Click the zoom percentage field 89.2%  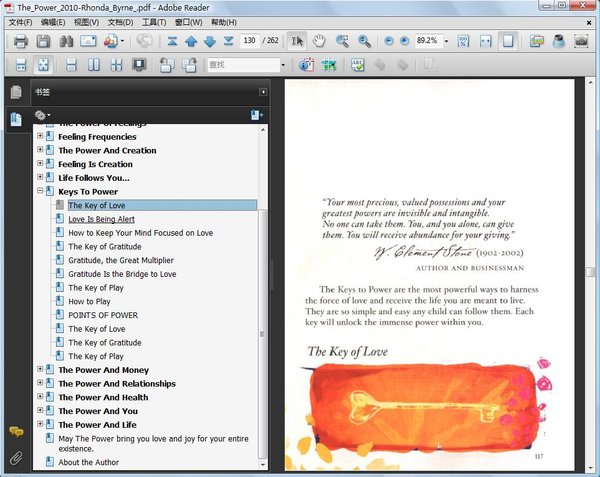[429, 41]
